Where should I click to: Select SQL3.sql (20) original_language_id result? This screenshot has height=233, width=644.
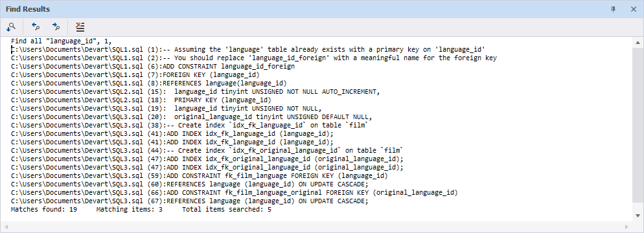(x=192, y=116)
